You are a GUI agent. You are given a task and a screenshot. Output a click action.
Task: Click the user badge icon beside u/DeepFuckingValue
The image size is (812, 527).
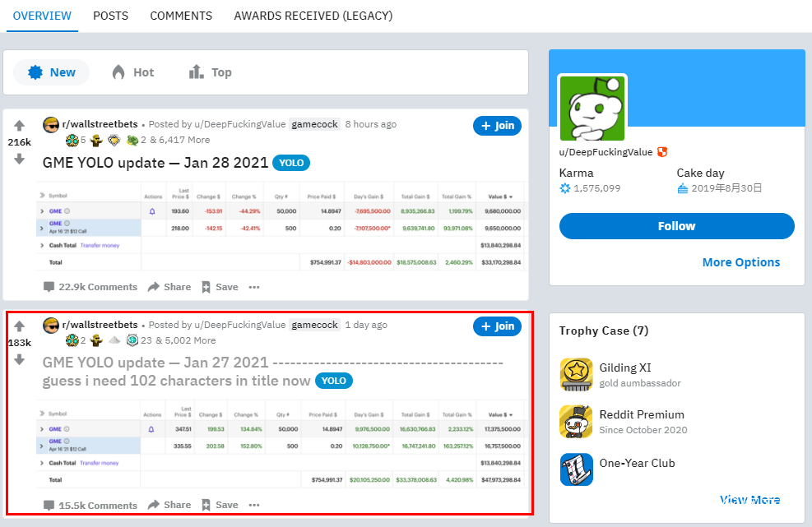(x=661, y=151)
